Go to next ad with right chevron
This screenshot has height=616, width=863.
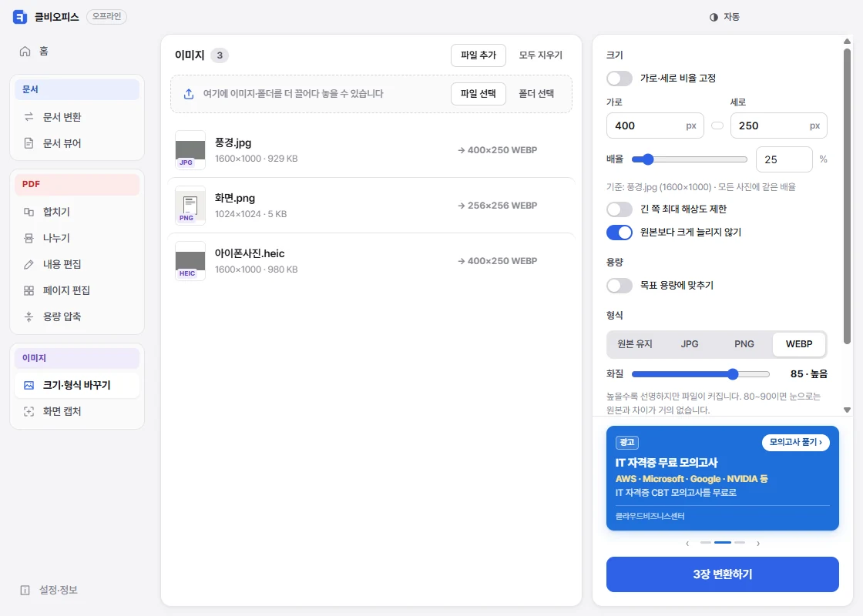pos(758,544)
